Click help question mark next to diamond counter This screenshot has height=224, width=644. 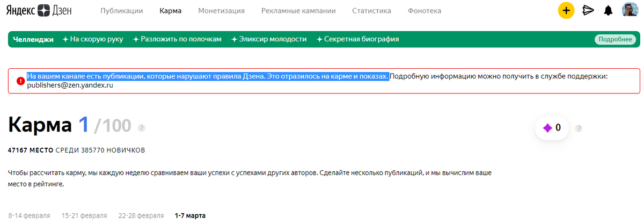579,128
